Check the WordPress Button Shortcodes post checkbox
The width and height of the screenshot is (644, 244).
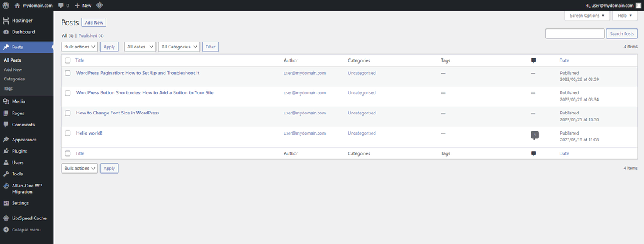(x=68, y=93)
